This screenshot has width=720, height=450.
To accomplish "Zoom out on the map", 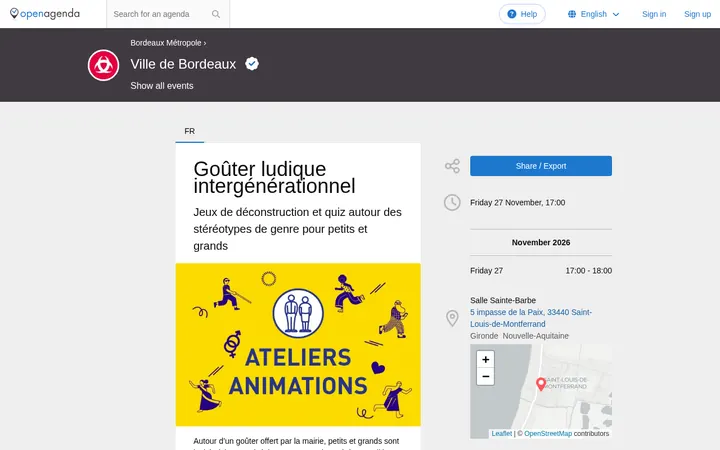I will click(485, 377).
